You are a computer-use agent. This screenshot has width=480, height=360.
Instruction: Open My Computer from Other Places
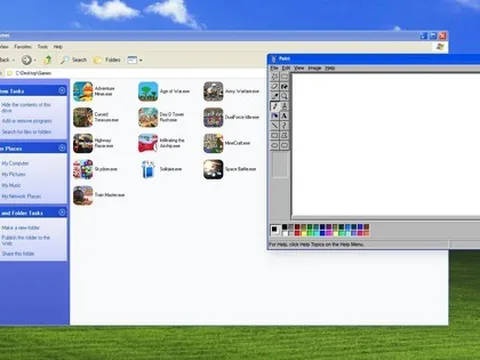[x=15, y=163]
